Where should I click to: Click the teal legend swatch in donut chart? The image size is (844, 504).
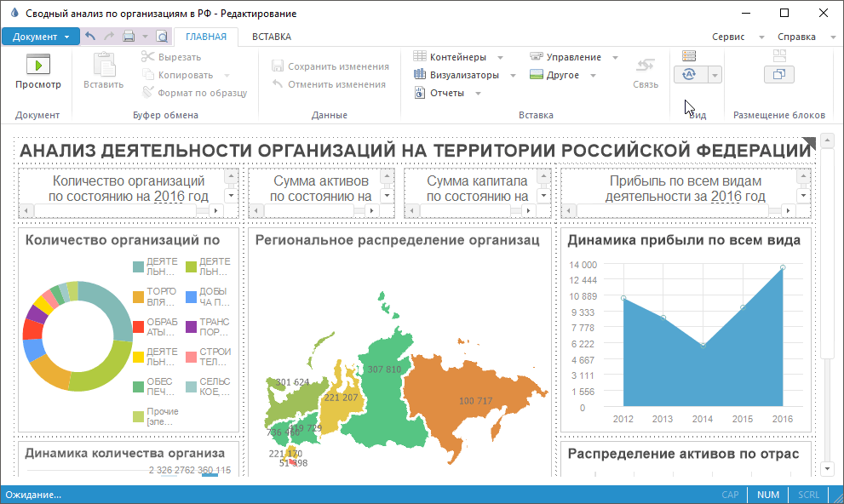[138, 266]
